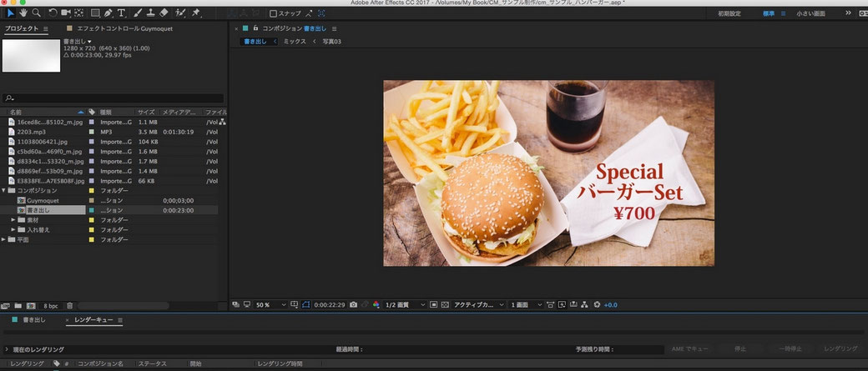Take a snapshot with camera icon

(x=353, y=304)
